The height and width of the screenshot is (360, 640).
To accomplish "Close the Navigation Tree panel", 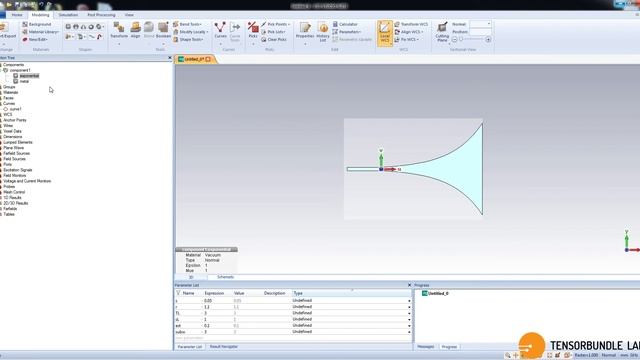I will [170, 58].
